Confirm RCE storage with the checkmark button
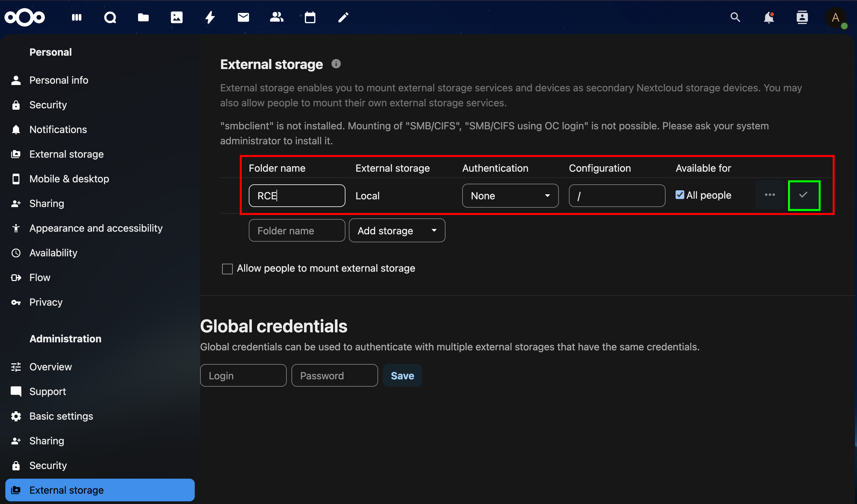Viewport: 857px width, 504px height. (804, 195)
